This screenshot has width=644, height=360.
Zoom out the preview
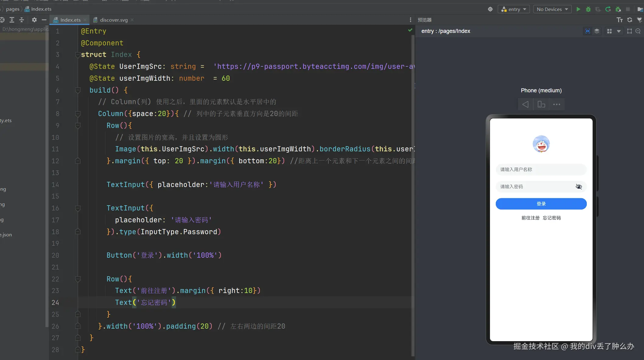point(638,31)
